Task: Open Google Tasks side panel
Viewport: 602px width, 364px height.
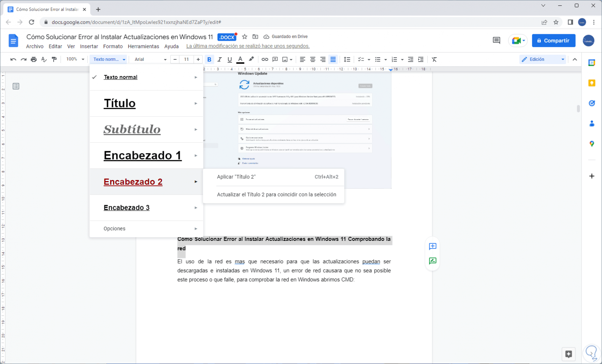Action: tap(592, 103)
